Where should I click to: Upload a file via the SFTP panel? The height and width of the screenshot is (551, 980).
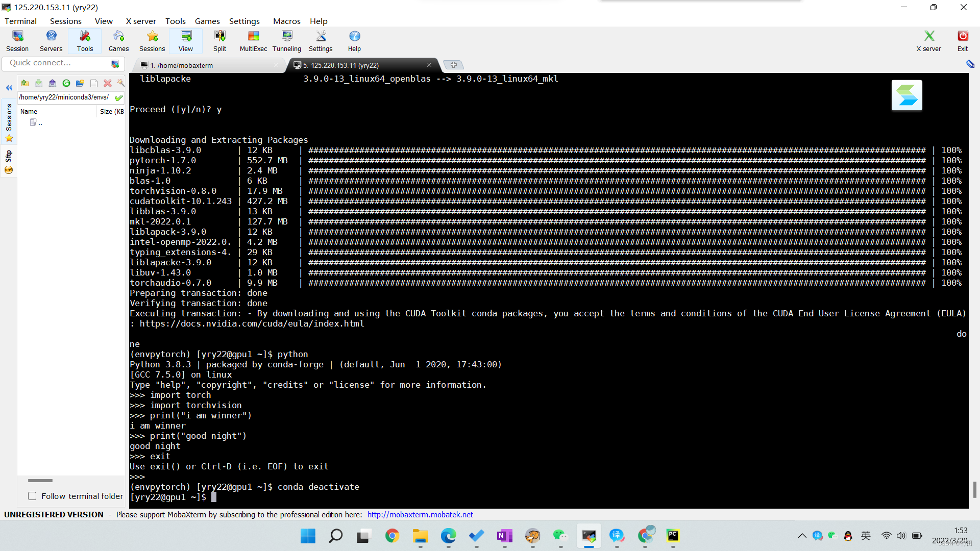pyautogui.click(x=52, y=83)
